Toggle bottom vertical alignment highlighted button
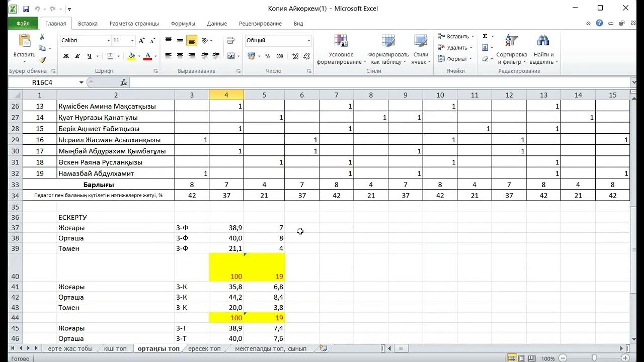644x362 pixels. 191,40
